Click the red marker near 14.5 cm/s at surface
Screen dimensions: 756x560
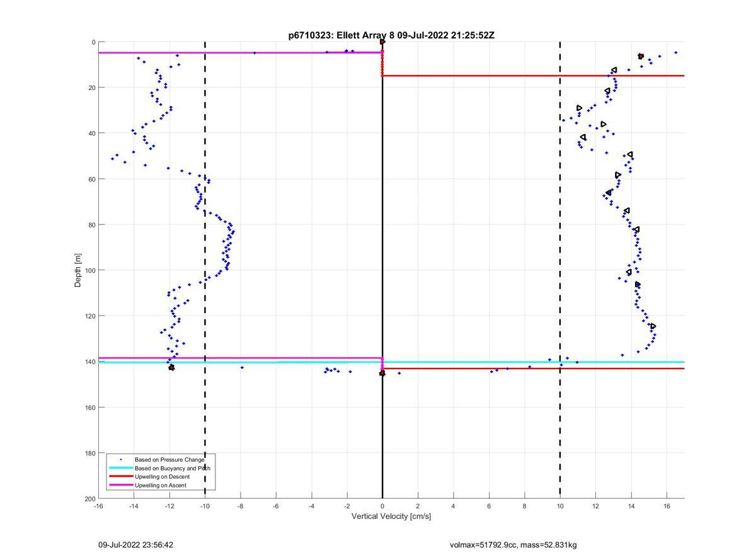[x=641, y=56]
